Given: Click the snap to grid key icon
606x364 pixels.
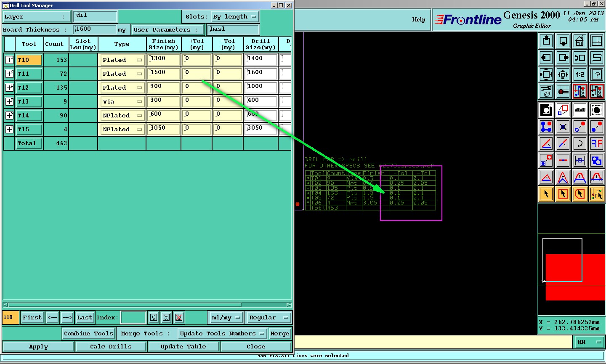Looking at the screenshot, I should (x=563, y=91).
